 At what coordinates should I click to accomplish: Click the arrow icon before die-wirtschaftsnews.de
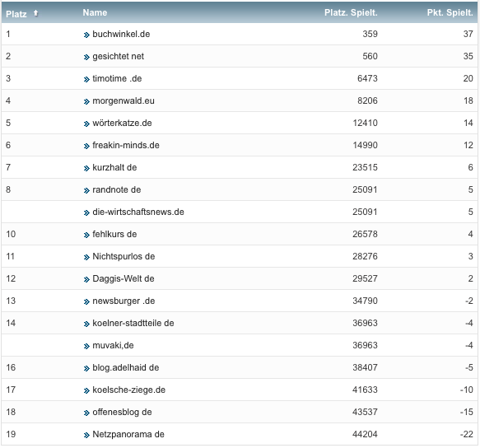pos(86,212)
